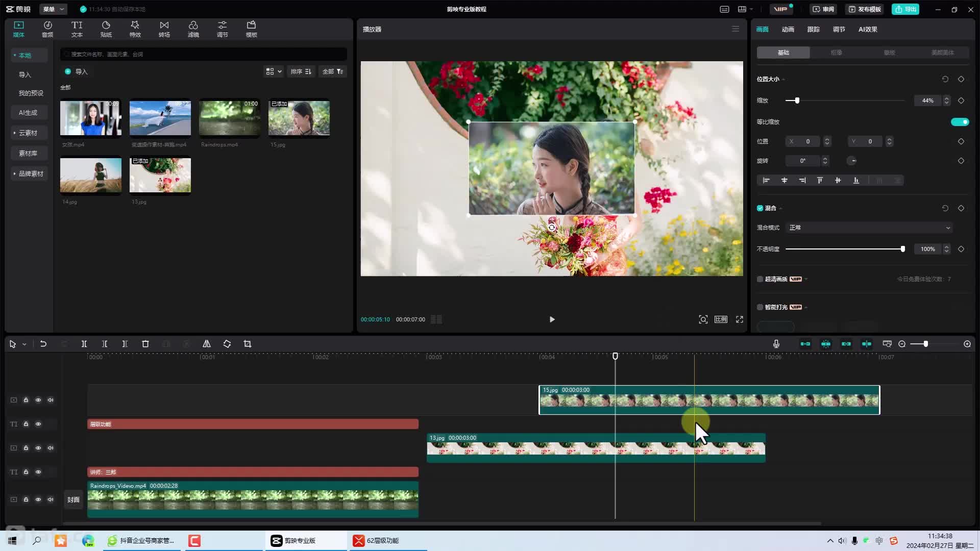The height and width of the screenshot is (551, 980).
Task: Hide the 讲师: 三郎 text track
Action: (x=38, y=472)
